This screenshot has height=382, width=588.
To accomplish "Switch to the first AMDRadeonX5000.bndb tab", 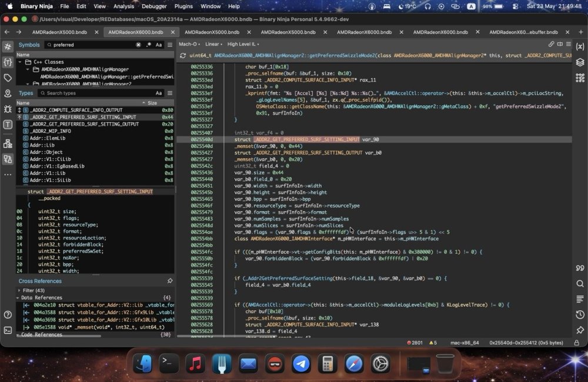I will [x=59, y=32].
